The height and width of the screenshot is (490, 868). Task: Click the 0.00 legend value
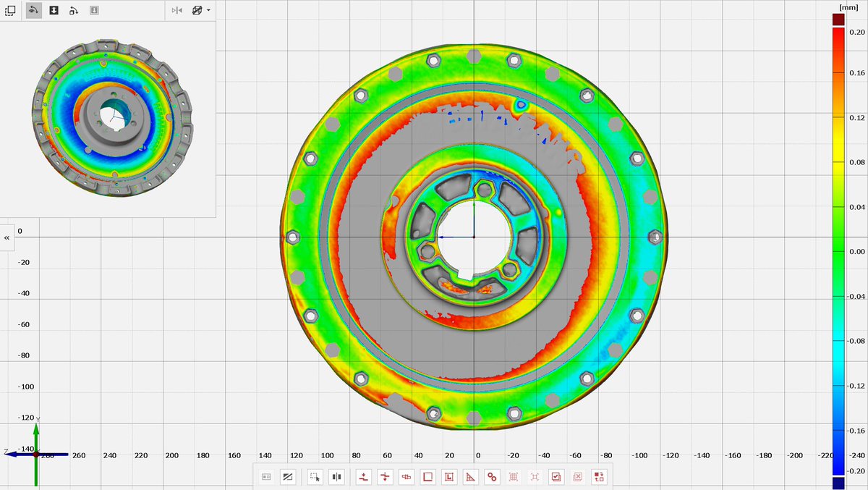point(857,251)
